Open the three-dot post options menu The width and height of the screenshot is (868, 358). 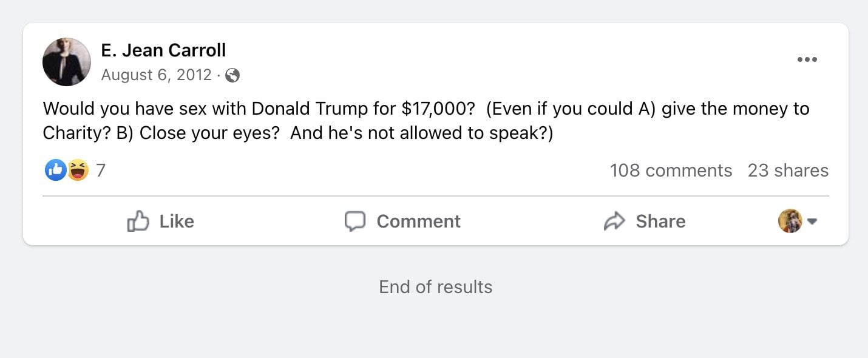pos(807,59)
